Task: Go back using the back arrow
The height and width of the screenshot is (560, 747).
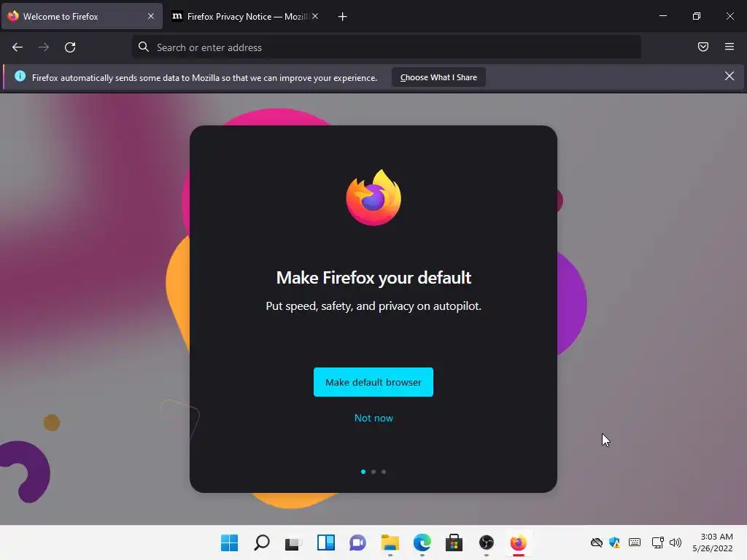Action: point(18,47)
